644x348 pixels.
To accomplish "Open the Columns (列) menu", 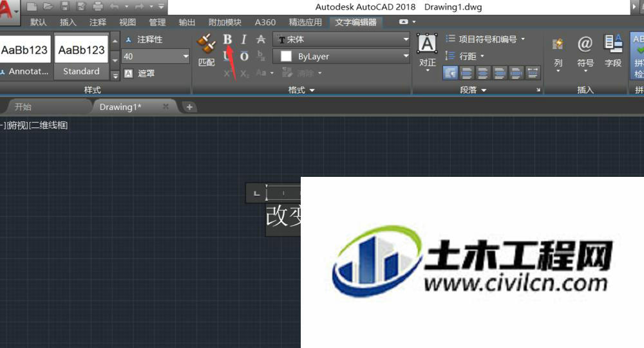I will pyautogui.click(x=558, y=53).
